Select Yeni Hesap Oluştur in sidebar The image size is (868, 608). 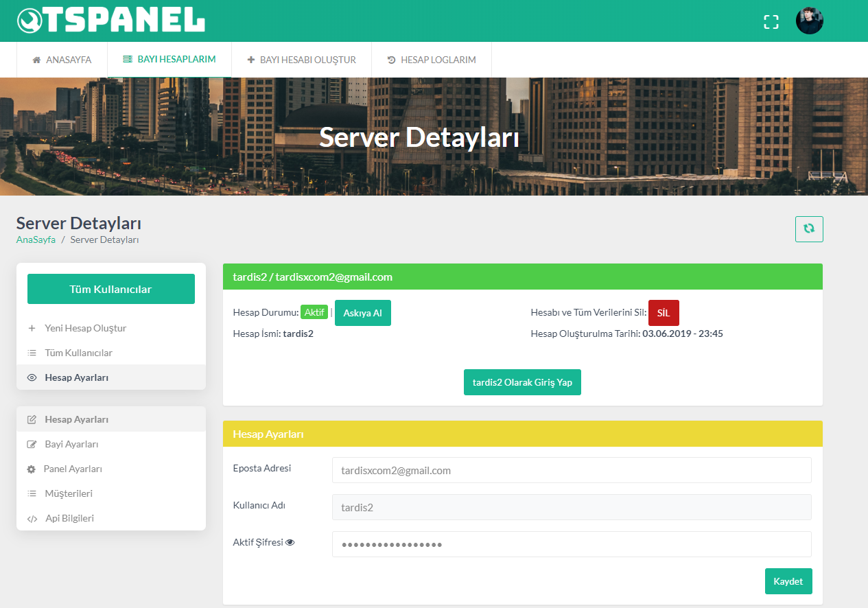[111, 328]
